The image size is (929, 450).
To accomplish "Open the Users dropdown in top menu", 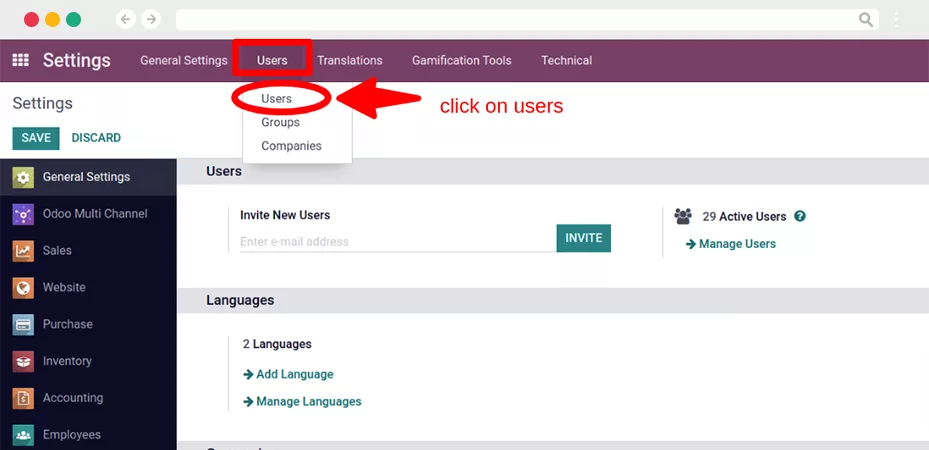I will (272, 60).
